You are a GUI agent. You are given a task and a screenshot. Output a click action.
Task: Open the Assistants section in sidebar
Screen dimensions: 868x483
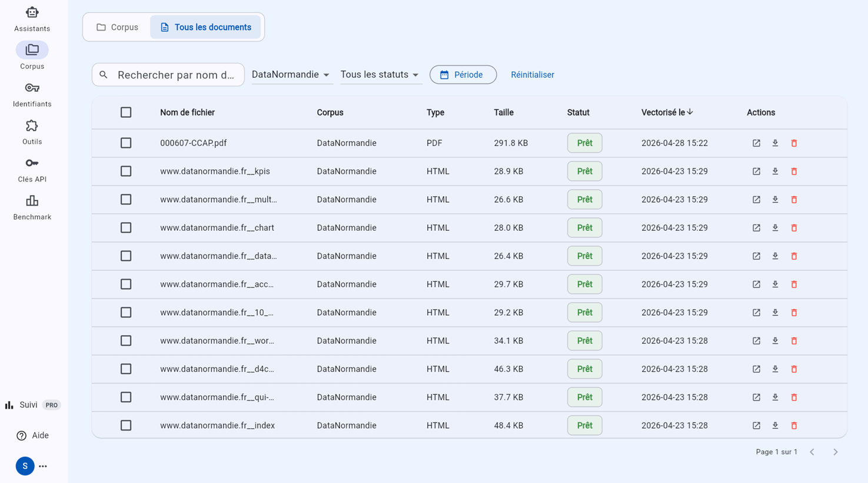click(x=32, y=19)
